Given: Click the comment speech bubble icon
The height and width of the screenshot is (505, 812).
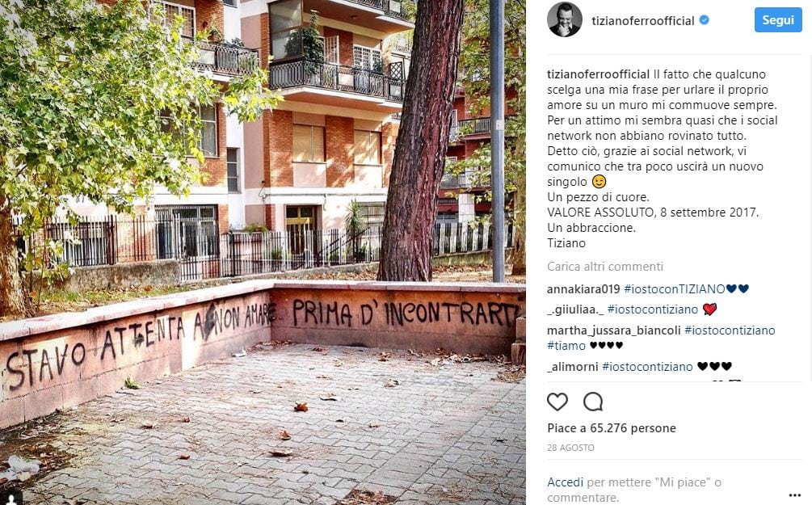Looking at the screenshot, I should 593,402.
